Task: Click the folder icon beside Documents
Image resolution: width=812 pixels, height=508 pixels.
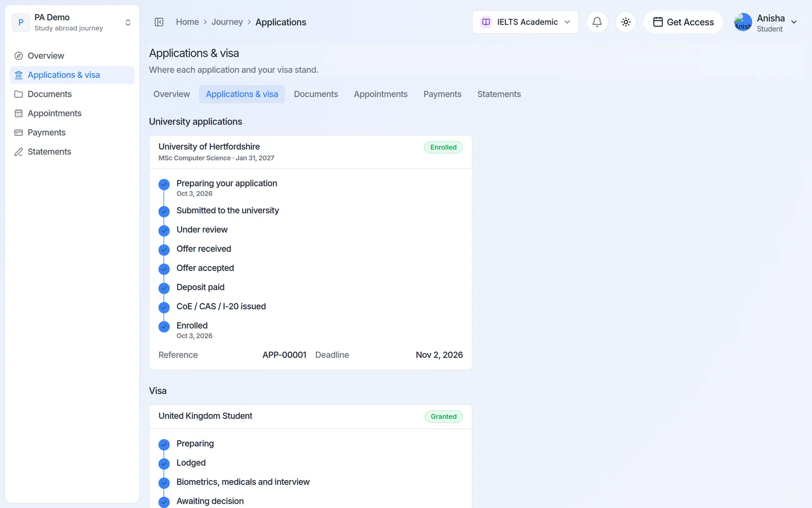Action: click(x=19, y=94)
